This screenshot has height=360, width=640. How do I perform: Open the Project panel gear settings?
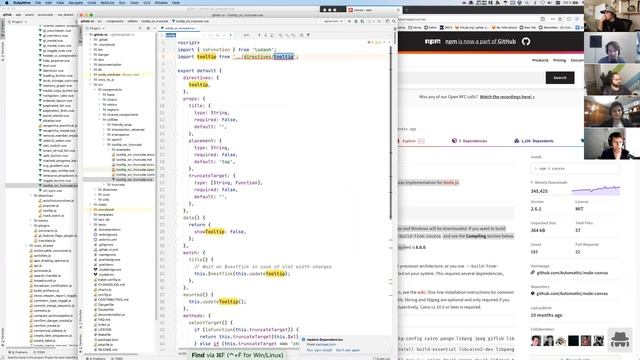tap(148, 28)
